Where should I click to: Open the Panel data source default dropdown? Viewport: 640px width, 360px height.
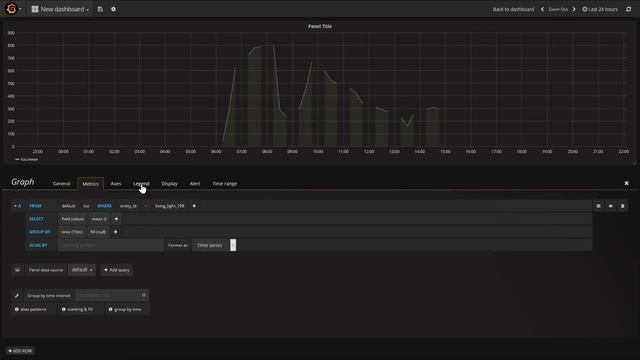[x=82, y=270]
